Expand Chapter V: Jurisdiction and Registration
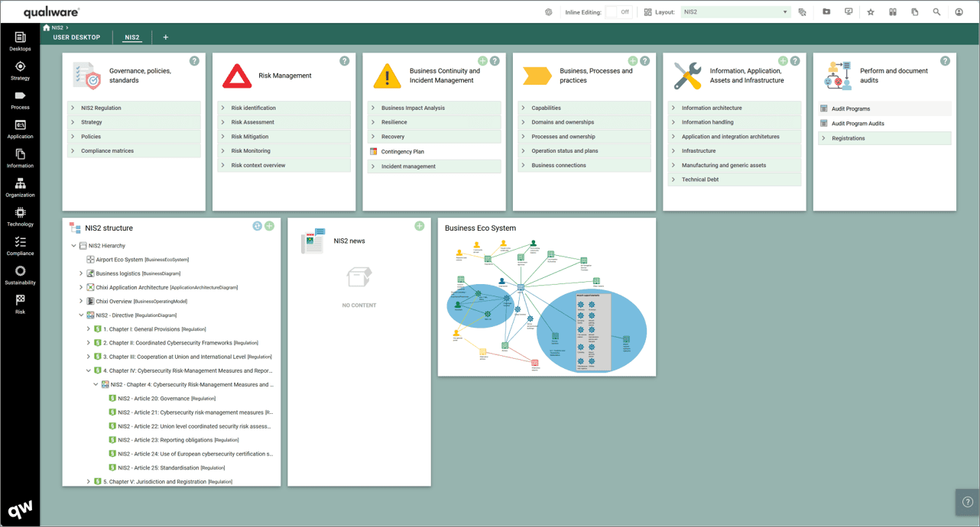 pyautogui.click(x=89, y=482)
